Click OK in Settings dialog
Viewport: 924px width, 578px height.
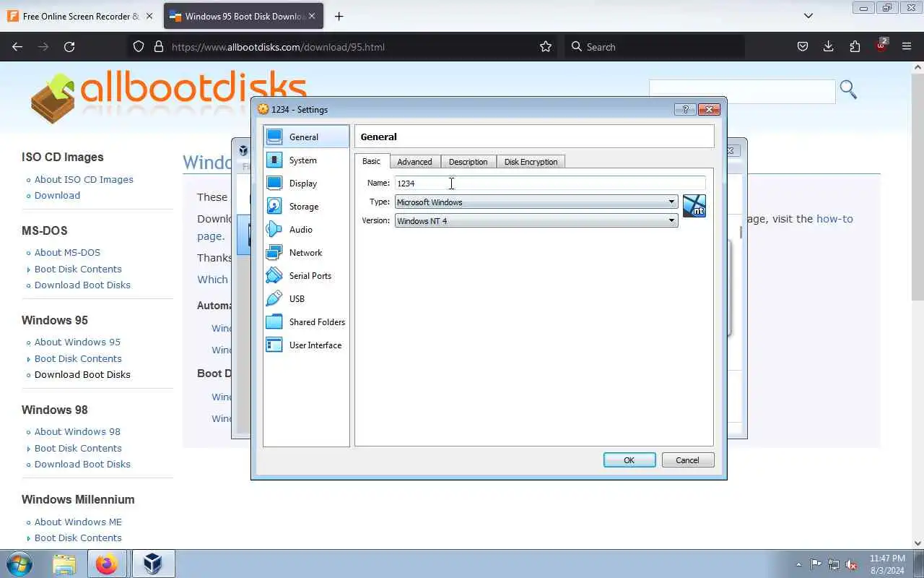[629, 460]
